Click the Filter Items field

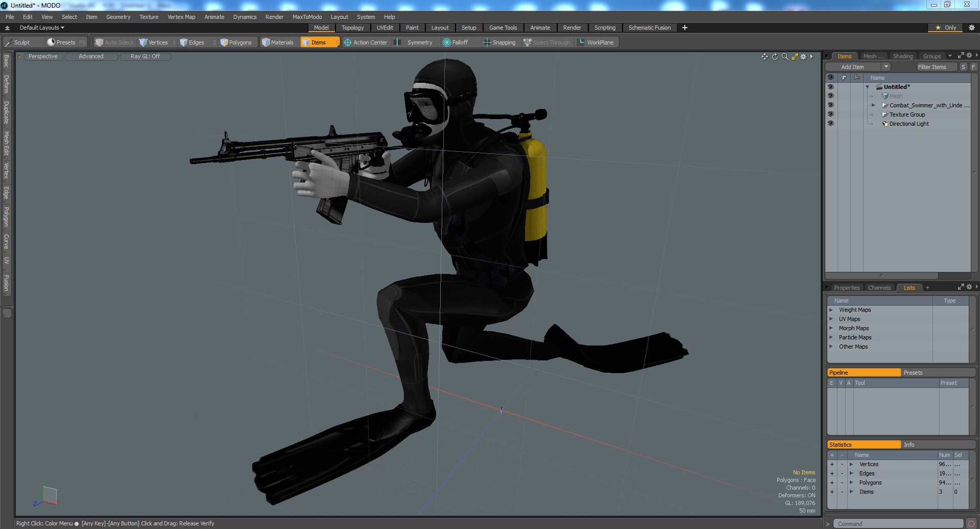pos(937,67)
